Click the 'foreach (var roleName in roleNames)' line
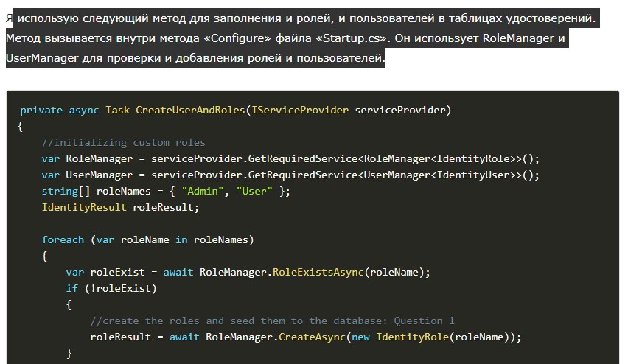 tap(147, 240)
